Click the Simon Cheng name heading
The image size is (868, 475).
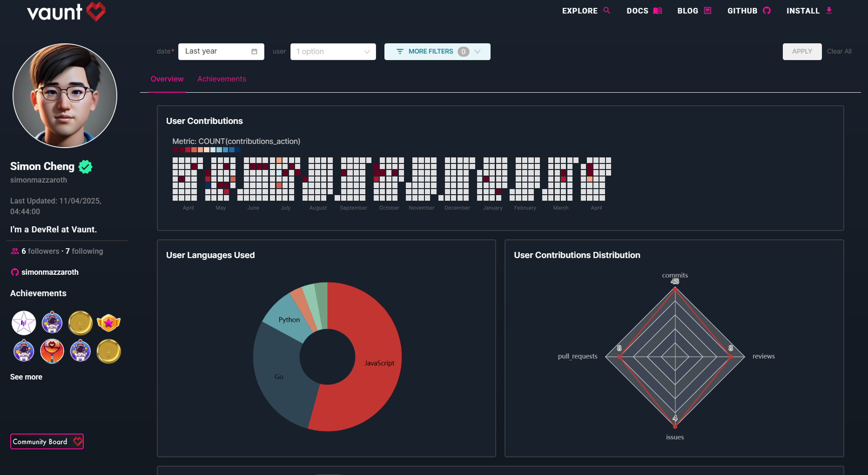tap(42, 166)
